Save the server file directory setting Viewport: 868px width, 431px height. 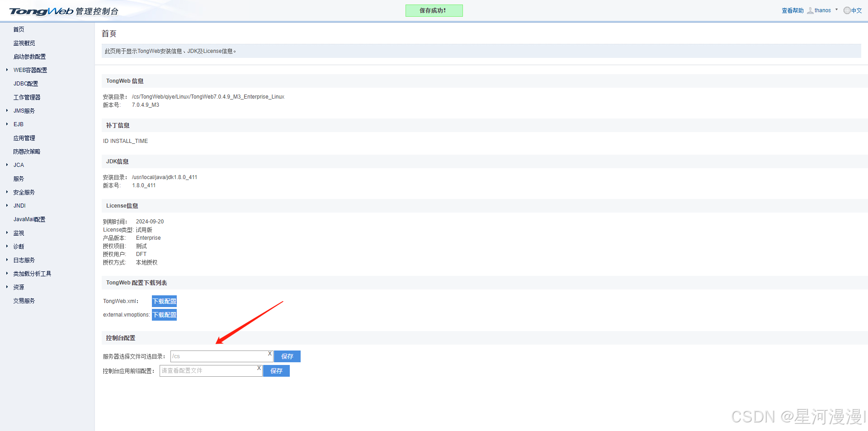coord(287,356)
